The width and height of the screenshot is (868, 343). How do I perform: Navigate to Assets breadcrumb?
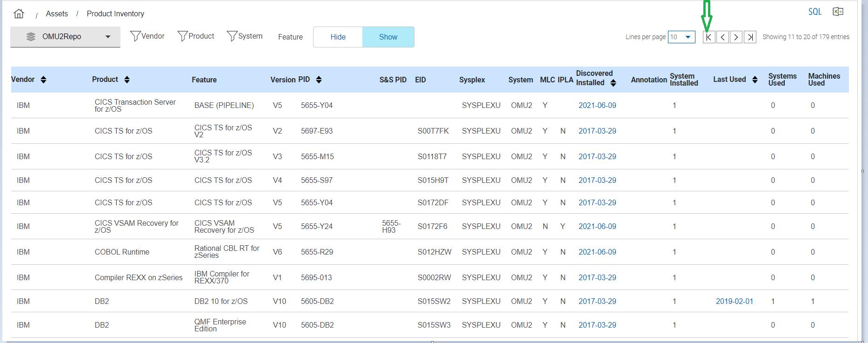tap(57, 13)
